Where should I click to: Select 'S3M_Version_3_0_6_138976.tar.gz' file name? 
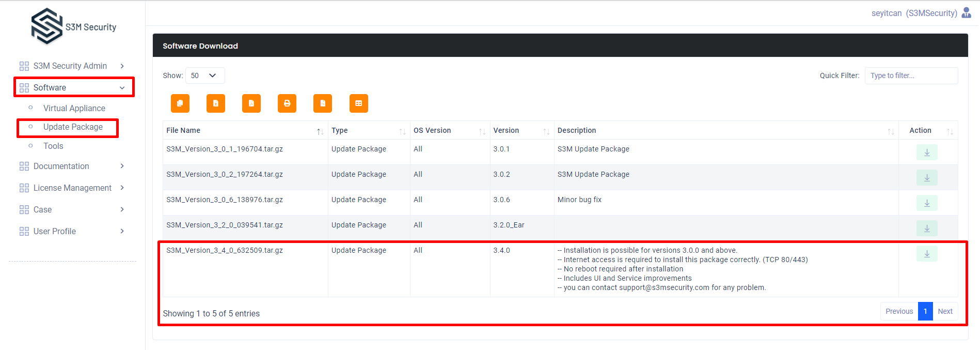[225, 200]
